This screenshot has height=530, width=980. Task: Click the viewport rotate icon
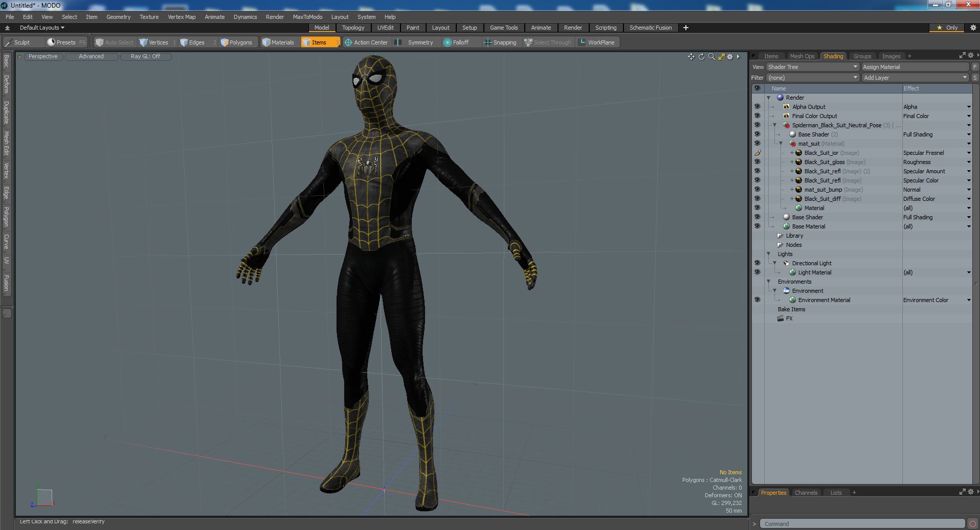[x=701, y=57]
